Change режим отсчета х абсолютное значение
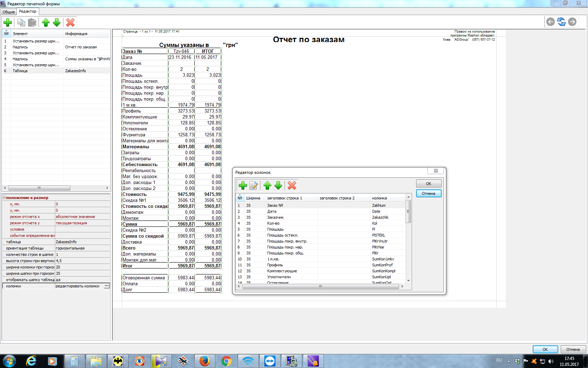 tap(83, 217)
